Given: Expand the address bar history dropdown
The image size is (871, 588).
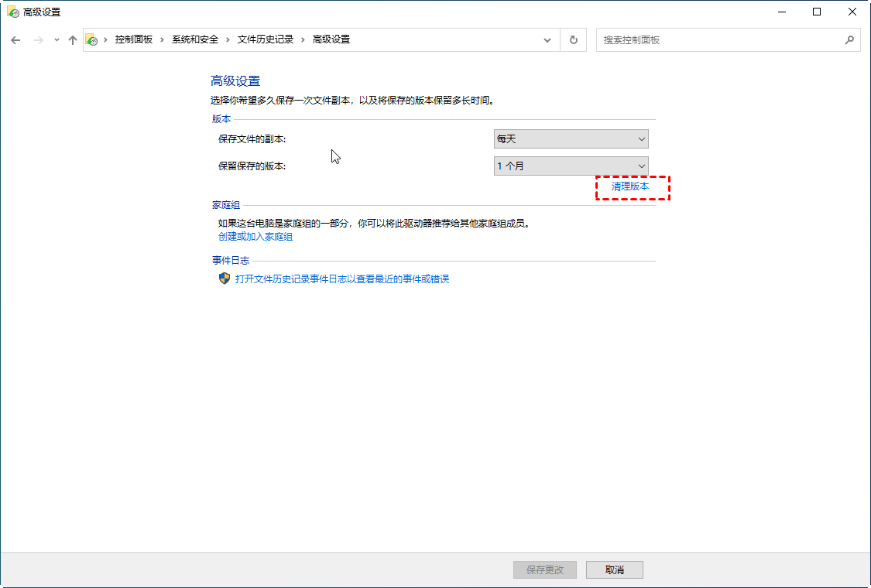Looking at the screenshot, I should coord(548,40).
